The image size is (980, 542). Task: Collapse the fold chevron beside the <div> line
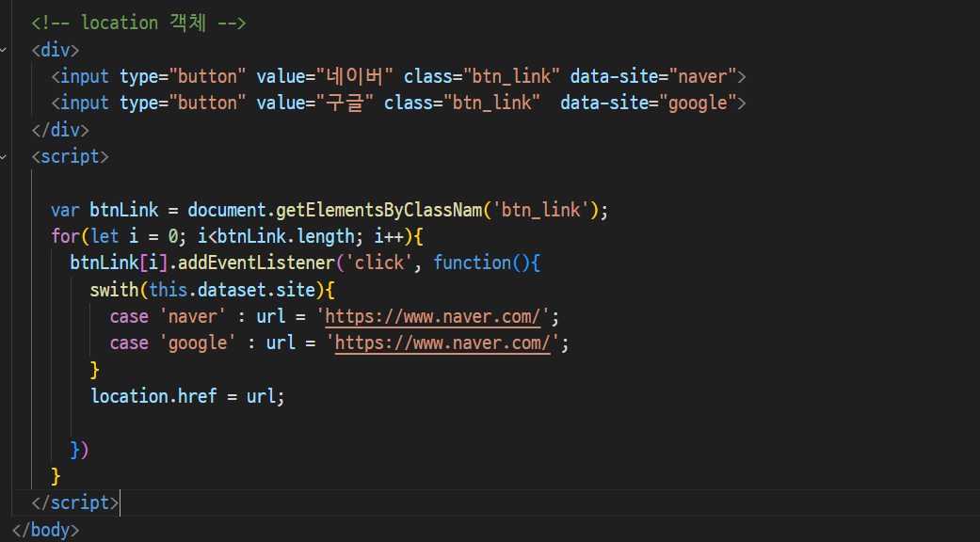[3, 49]
